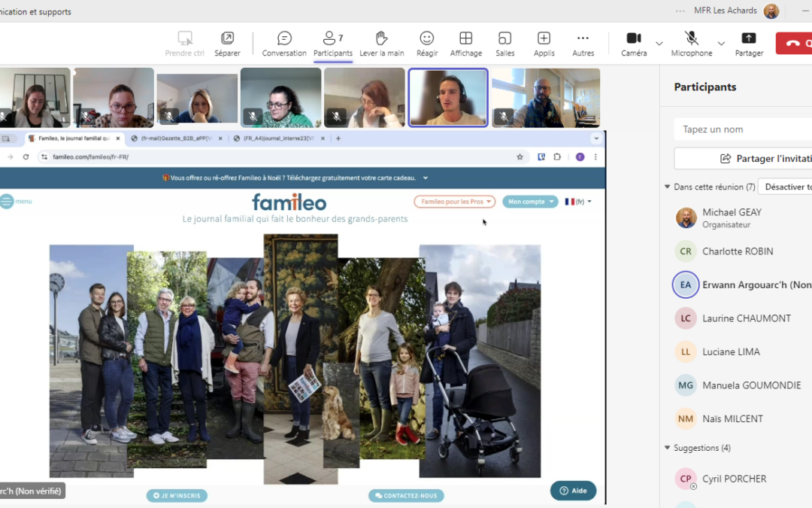Open the Aide help button
Screen dimensions: 812x508
(573, 491)
